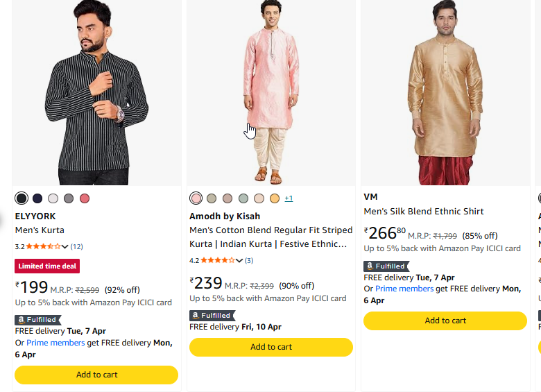Choose the pink swatch for Amodh by Kisah kurta
The image size is (541, 392).
(196, 198)
